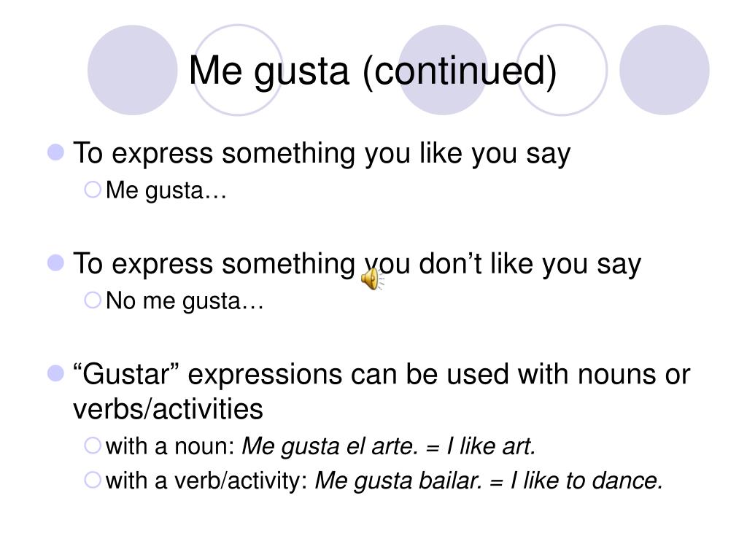Click the sentence 'Me gusta el arte. = I like art.'
Screen dimensions: 747x560
(x=389, y=447)
